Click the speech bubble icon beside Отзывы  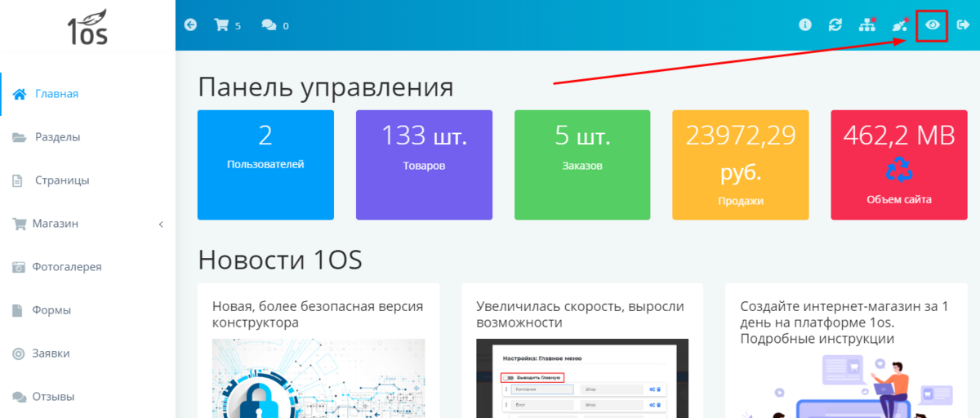(x=19, y=397)
